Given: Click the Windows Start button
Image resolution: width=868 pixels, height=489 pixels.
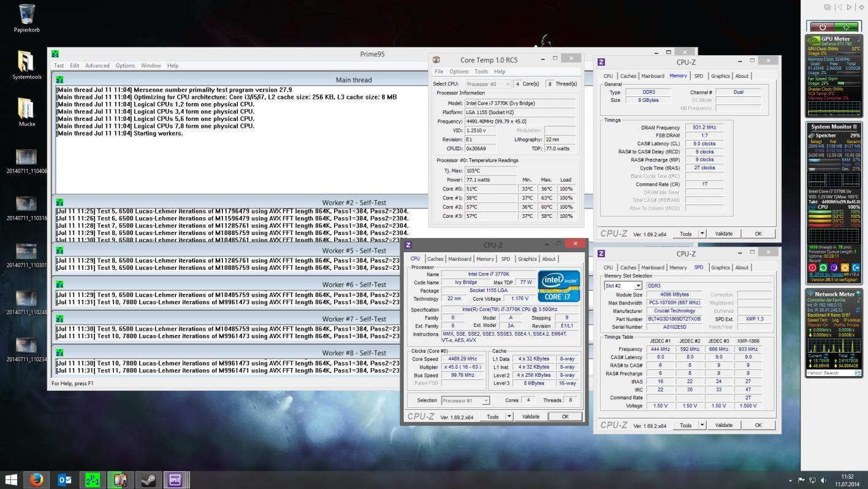Looking at the screenshot, I should [11, 480].
